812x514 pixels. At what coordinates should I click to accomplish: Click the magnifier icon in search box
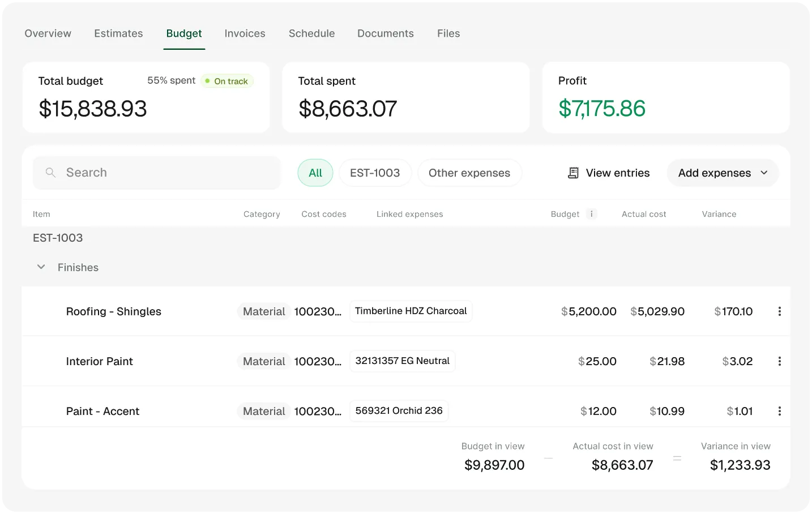click(50, 173)
